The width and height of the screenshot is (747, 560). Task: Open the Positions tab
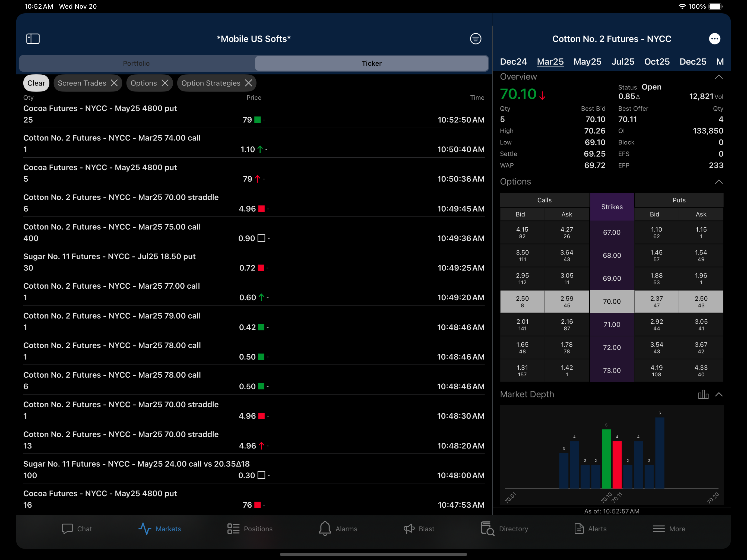[249, 529]
